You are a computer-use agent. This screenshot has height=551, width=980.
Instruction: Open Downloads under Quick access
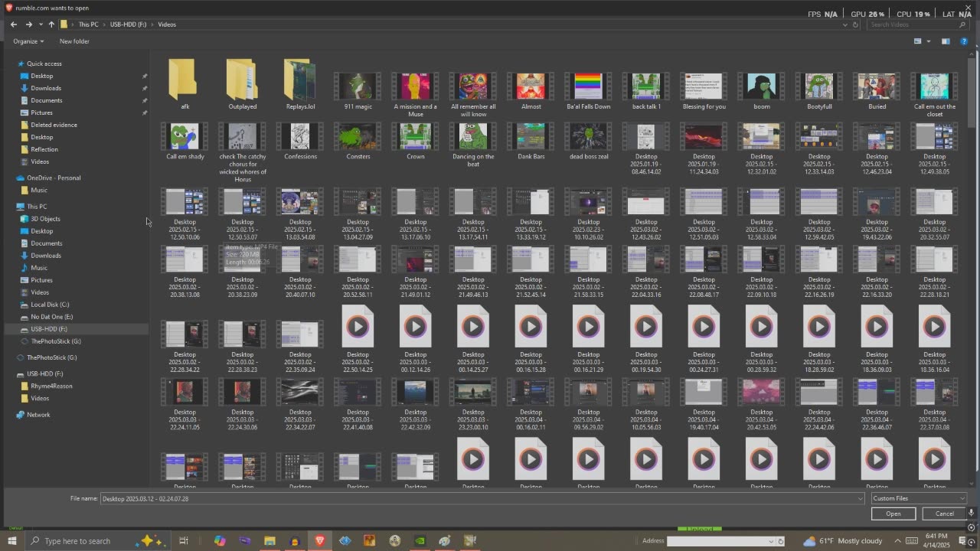(46, 88)
